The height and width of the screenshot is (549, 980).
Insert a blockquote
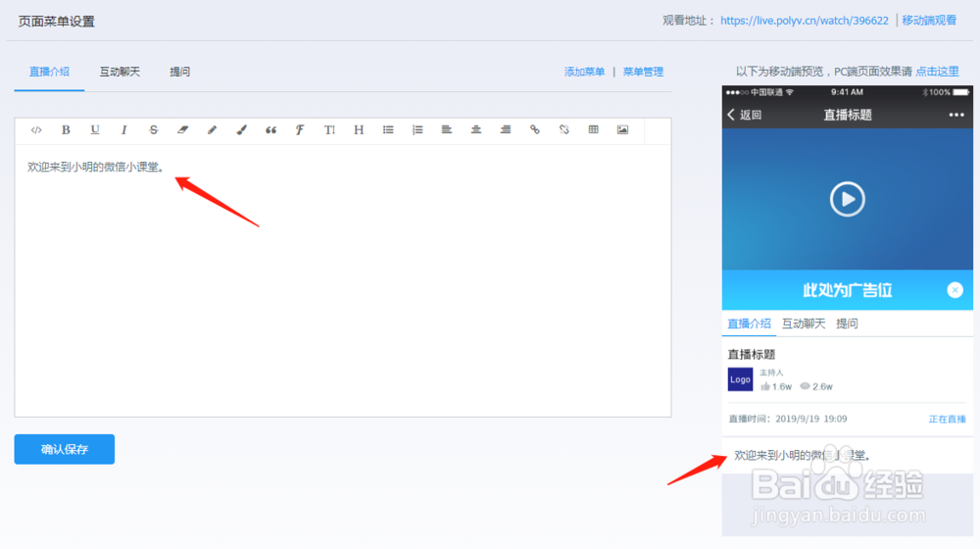(270, 130)
